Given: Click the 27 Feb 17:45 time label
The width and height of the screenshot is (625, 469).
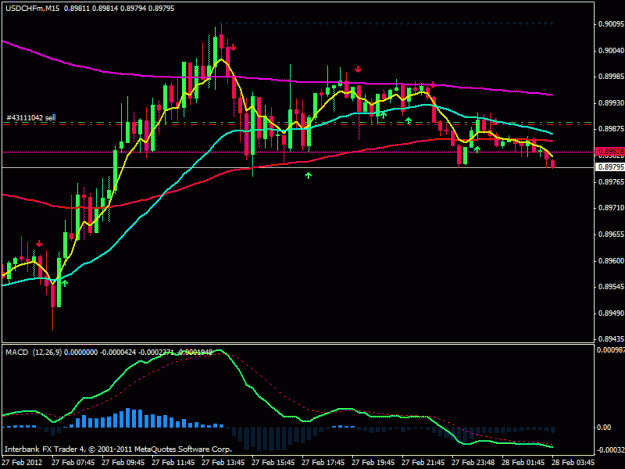Looking at the screenshot, I should (323, 463).
